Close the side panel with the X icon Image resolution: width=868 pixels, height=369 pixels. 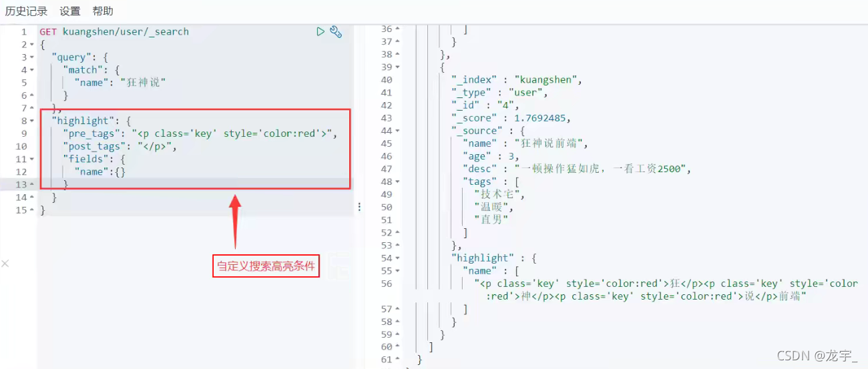(x=5, y=264)
